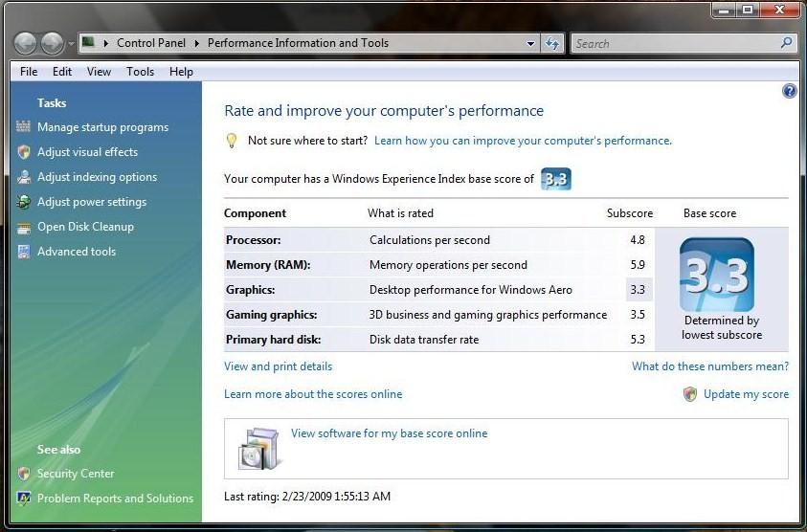Open the Security Center link

(76, 474)
